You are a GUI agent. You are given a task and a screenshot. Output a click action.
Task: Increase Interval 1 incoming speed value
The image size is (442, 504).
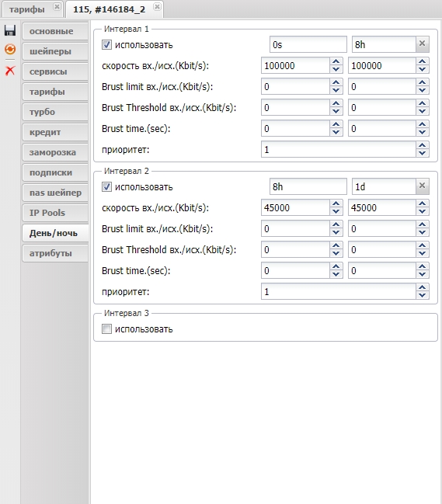point(336,61)
